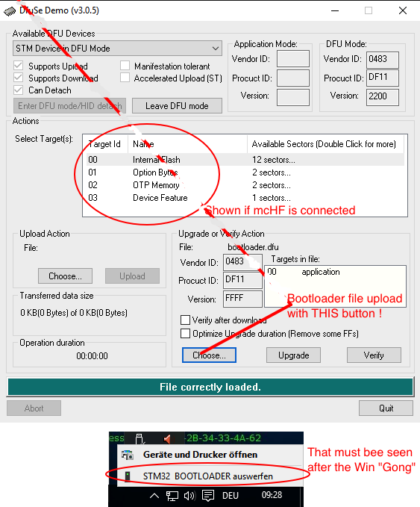Select the Internal Flash target row
Screen dimensions: 420x507
pyautogui.click(x=245, y=160)
